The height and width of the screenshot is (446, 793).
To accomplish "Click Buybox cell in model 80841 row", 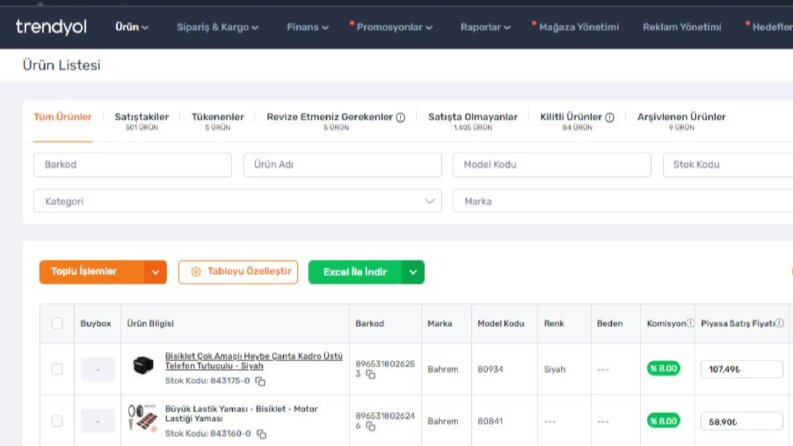I will click(x=98, y=421).
